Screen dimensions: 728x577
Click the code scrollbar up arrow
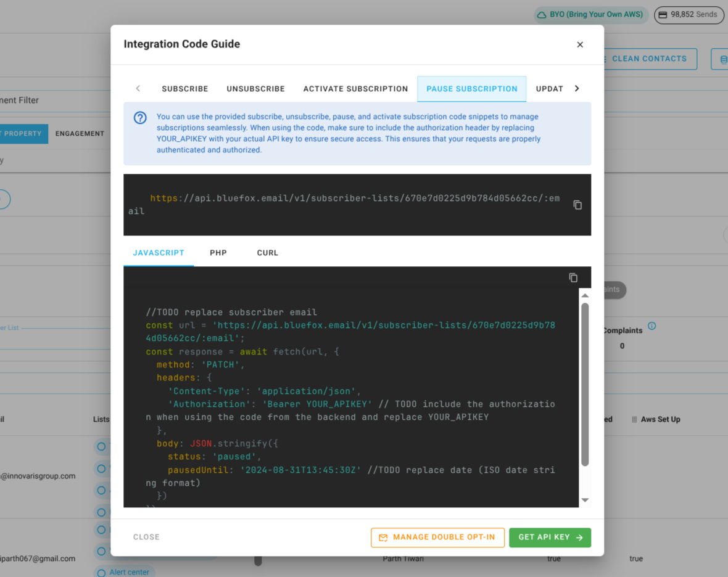click(585, 295)
